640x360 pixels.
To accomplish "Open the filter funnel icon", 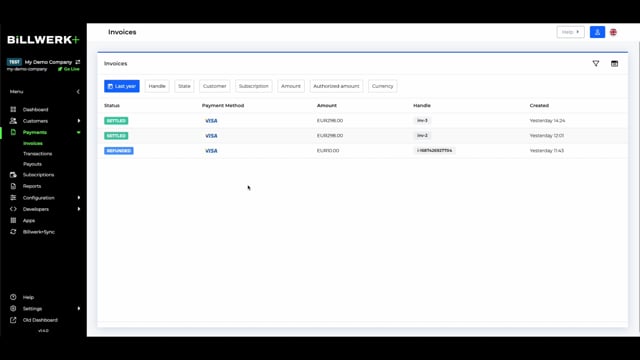I will coord(596,63).
